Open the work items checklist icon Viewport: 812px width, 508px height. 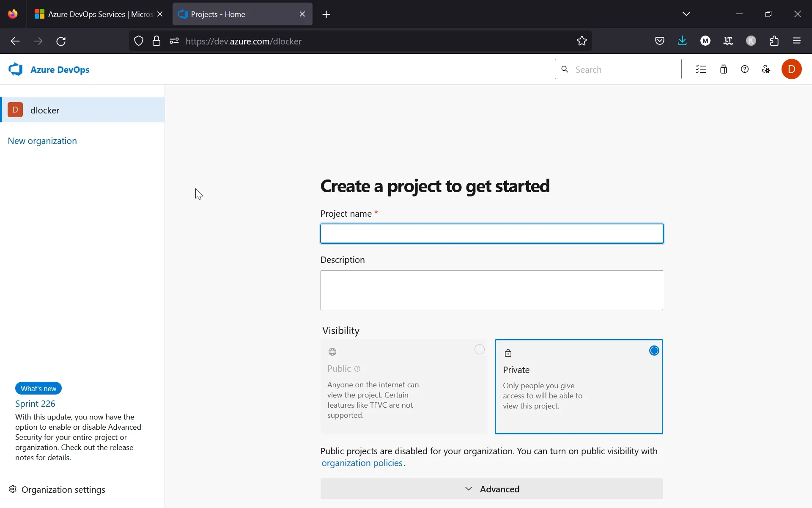tap(701, 69)
